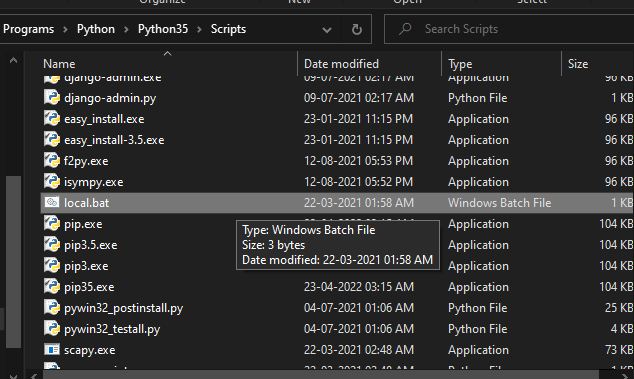Click pip35.exe date 23-04-2022 03:15 AM
This screenshot has height=379, width=634.
coord(359,287)
